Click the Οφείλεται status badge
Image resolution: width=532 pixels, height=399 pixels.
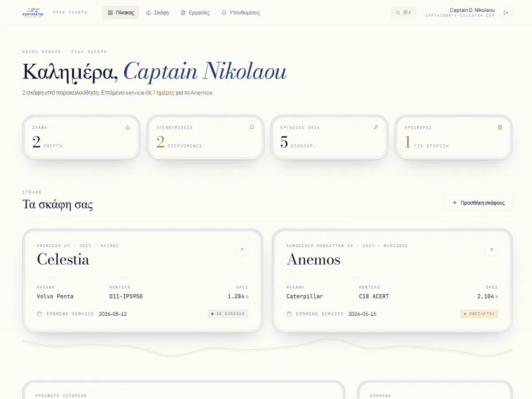tap(479, 313)
